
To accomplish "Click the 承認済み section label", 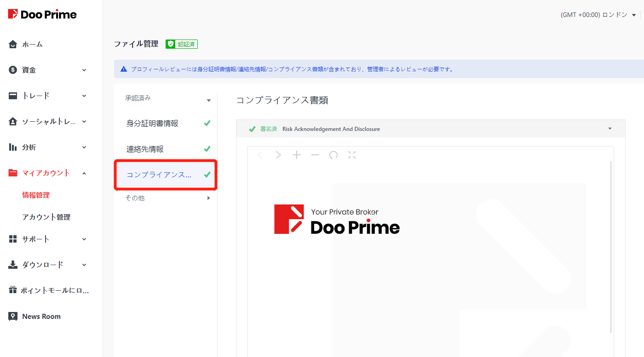I will pyautogui.click(x=138, y=98).
